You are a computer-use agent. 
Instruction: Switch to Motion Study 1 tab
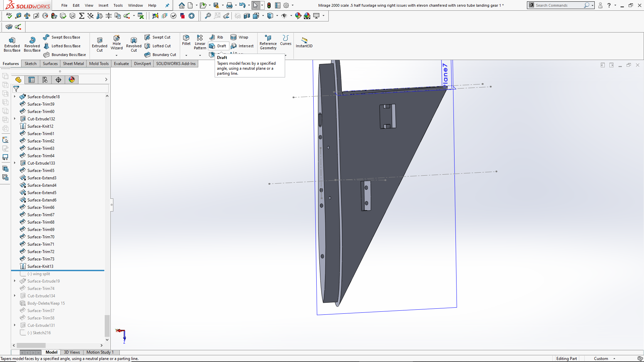100,352
